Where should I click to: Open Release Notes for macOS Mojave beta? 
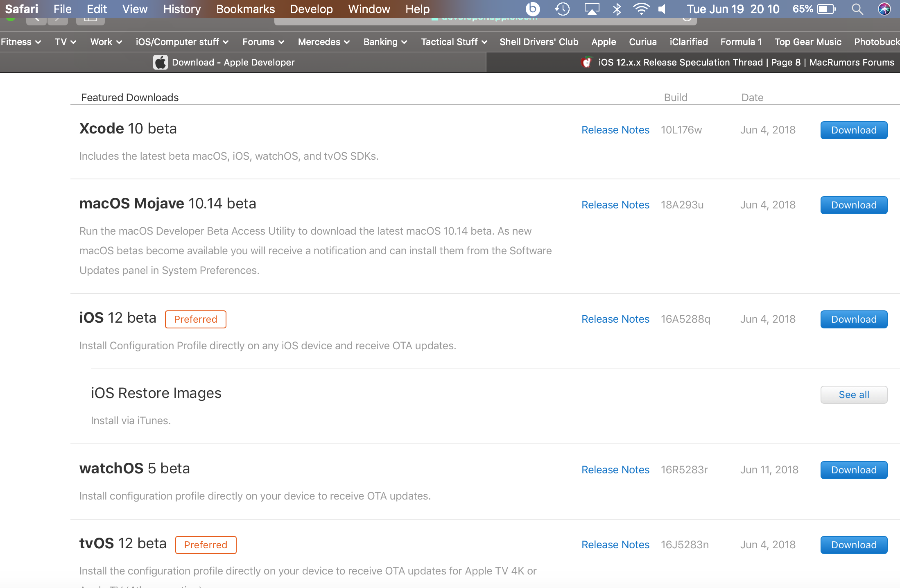tap(615, 205)
